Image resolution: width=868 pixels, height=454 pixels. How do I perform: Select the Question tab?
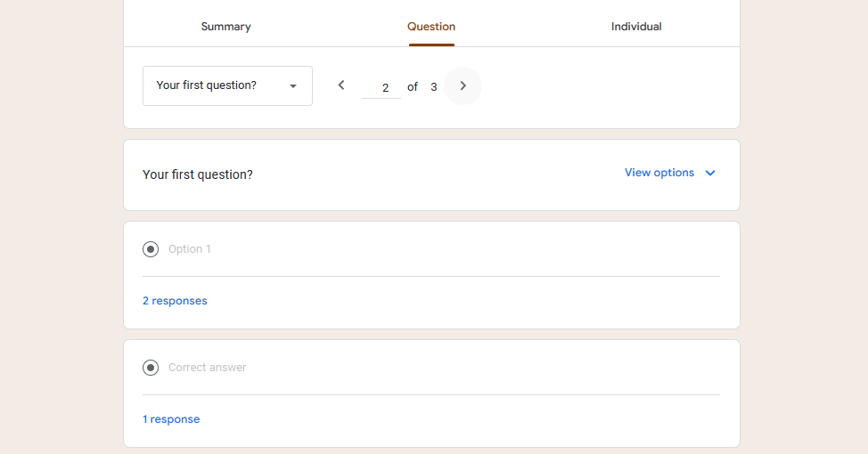(431, 27)
